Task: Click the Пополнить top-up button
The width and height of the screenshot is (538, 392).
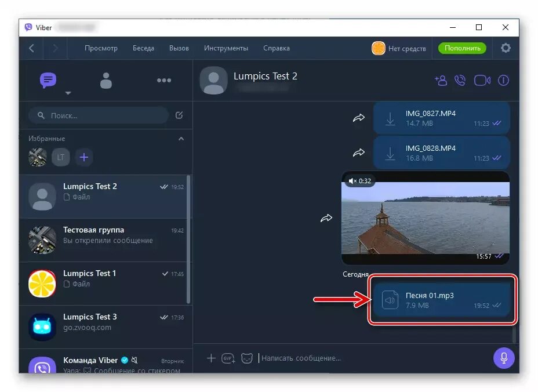Action: (462, 48)
